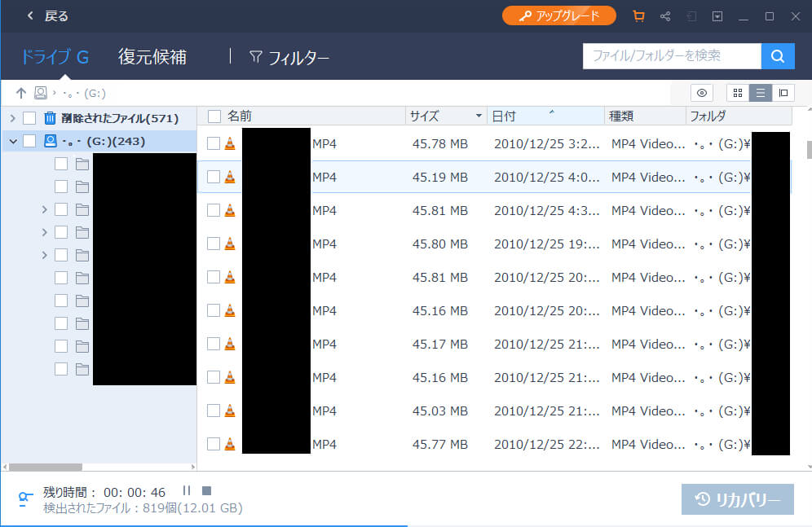Click the date cell 2010/12/25 4:0...
Viewport: 812px width, 527px height.
547,177
